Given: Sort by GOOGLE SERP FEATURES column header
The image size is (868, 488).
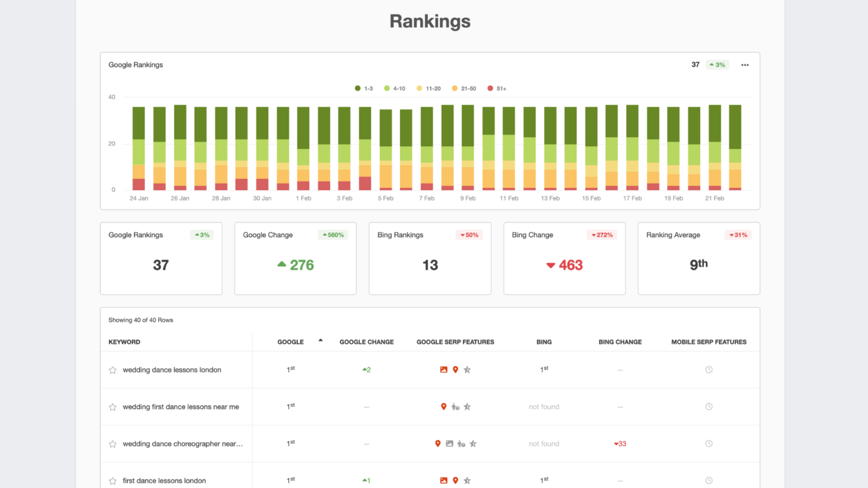Looking at the screenshot, I should point(455,342).
